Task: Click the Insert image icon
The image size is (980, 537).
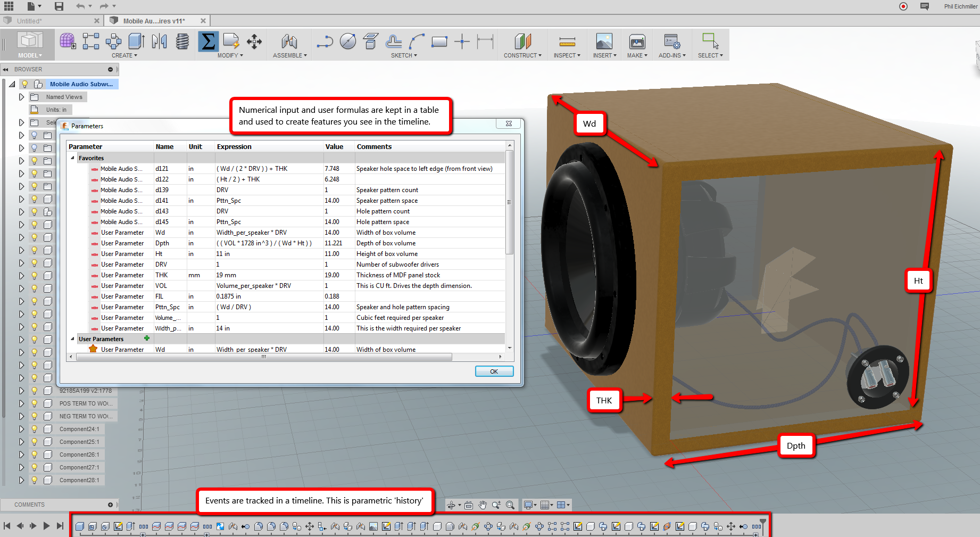Action: click(x=604, y=41)
